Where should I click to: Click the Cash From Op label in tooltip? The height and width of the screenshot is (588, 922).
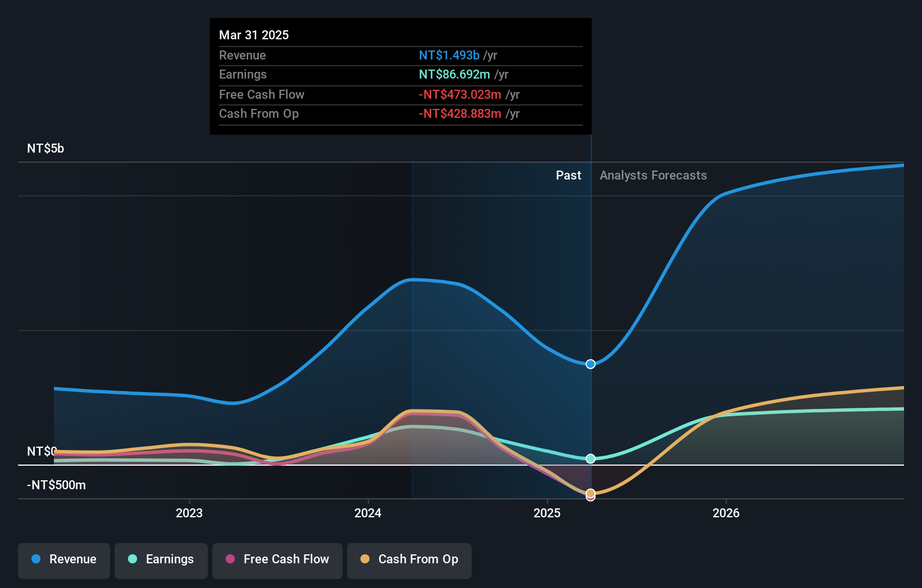click(259, 113)
